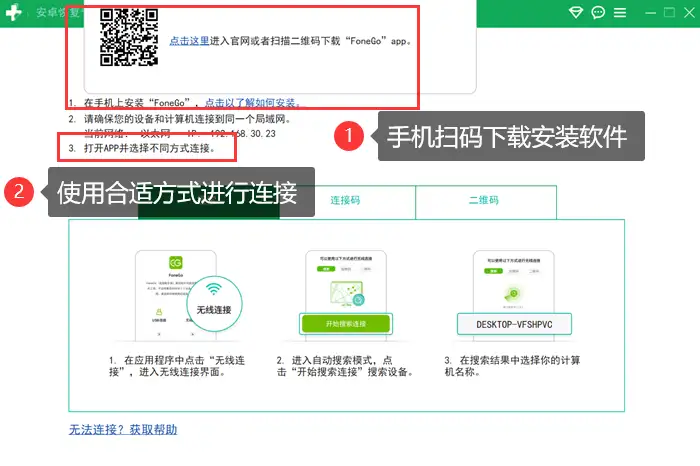Open the 无法连接？获取帮助 help link
The width and height of the screenshot is (700, 466).
pyautogui.click(x=123, y=429)
